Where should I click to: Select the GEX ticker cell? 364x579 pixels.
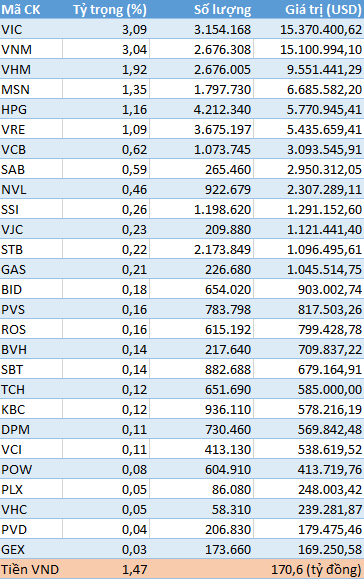tap(31, 549)
